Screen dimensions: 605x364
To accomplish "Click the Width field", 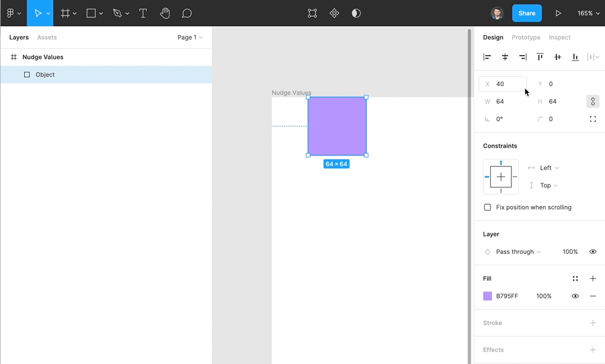I will [503, 102].
